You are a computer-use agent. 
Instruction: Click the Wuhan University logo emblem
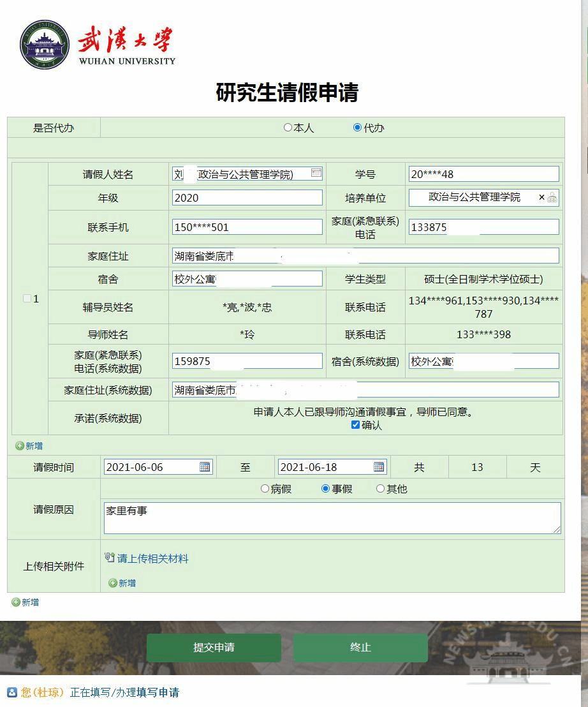point(44,45)
